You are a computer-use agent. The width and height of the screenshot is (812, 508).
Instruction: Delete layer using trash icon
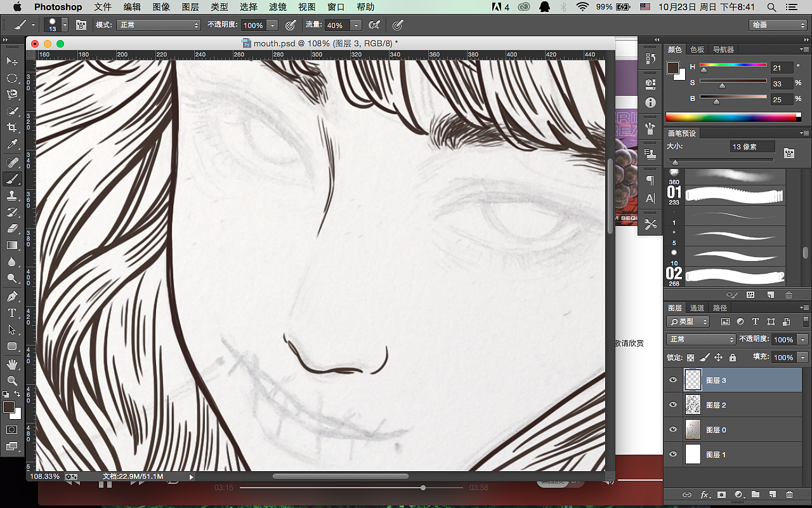coord(789,495)
